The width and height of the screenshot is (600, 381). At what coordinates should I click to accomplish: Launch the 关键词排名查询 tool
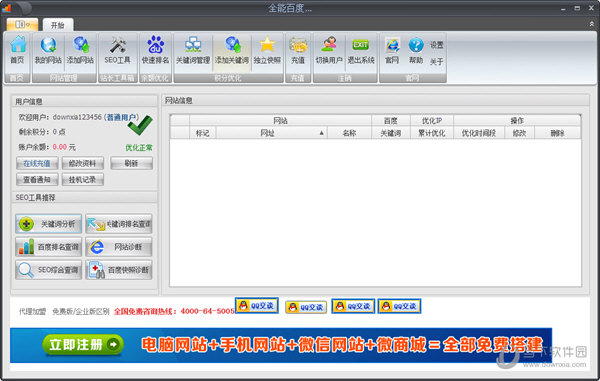119,224
